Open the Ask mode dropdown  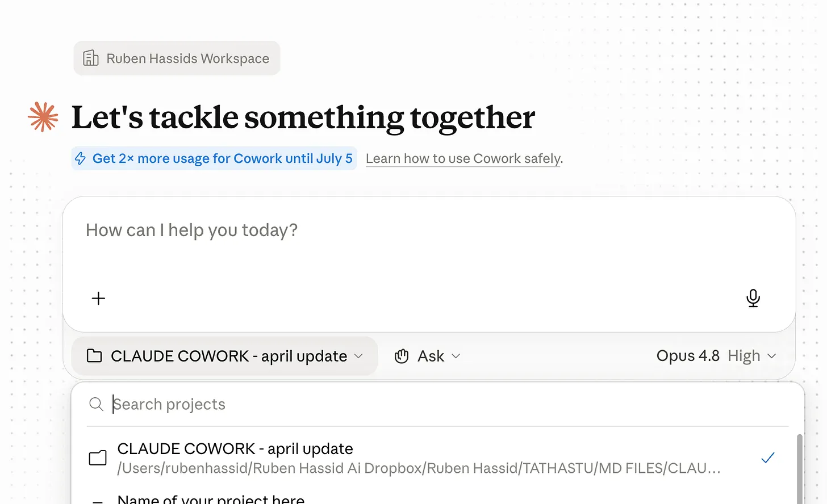tap(428, 356)
